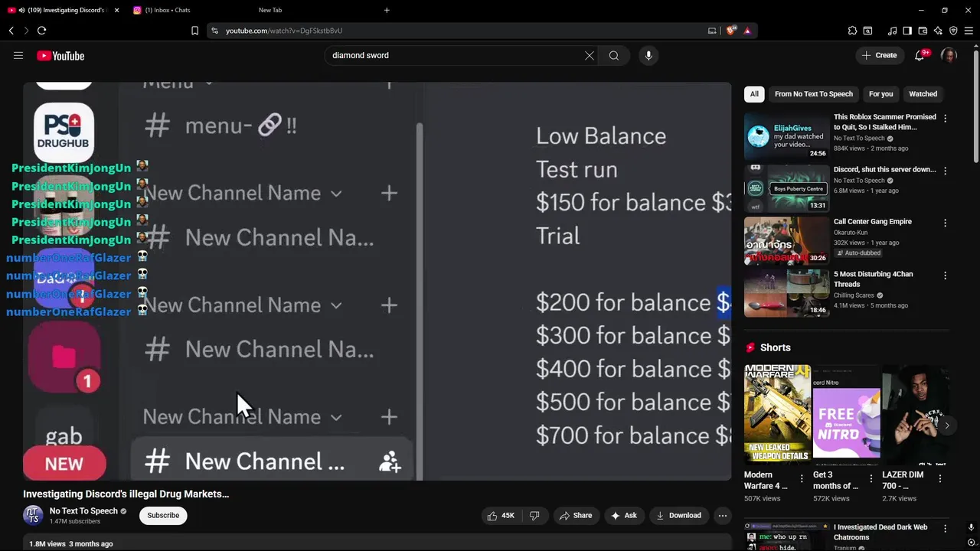
Task: Click the search magnifier button
Action: pos(614,55)
